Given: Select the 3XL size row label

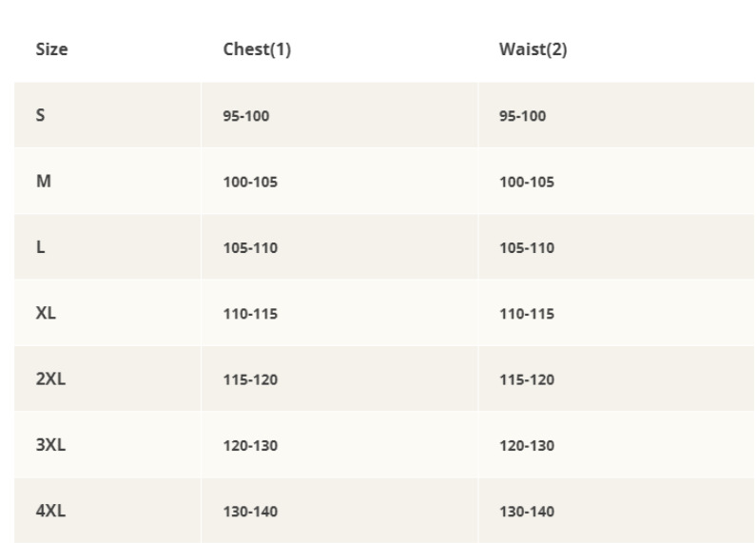Looking at the screenshot, I should (x=50, y=445).
